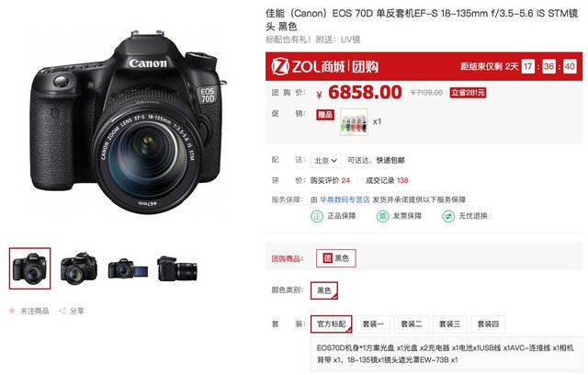Click the 正品保障 genuine guarantee icon
Image resolution: width=588 pixels, height=375 pixels.
(x=317, y=216)
